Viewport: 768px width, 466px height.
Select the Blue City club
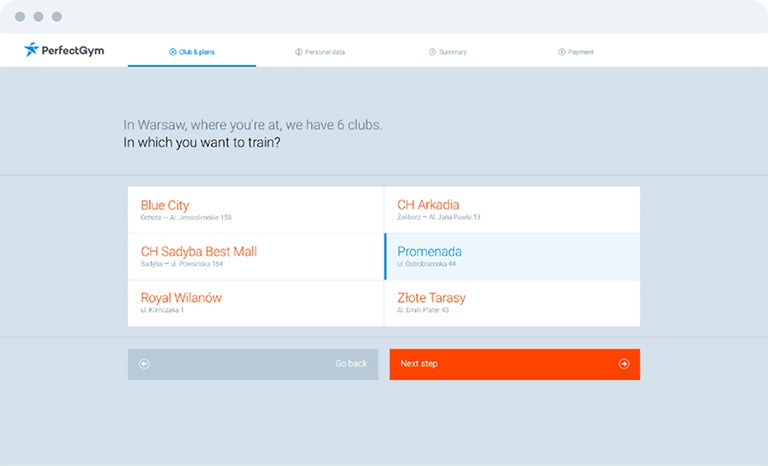[256, 210]
